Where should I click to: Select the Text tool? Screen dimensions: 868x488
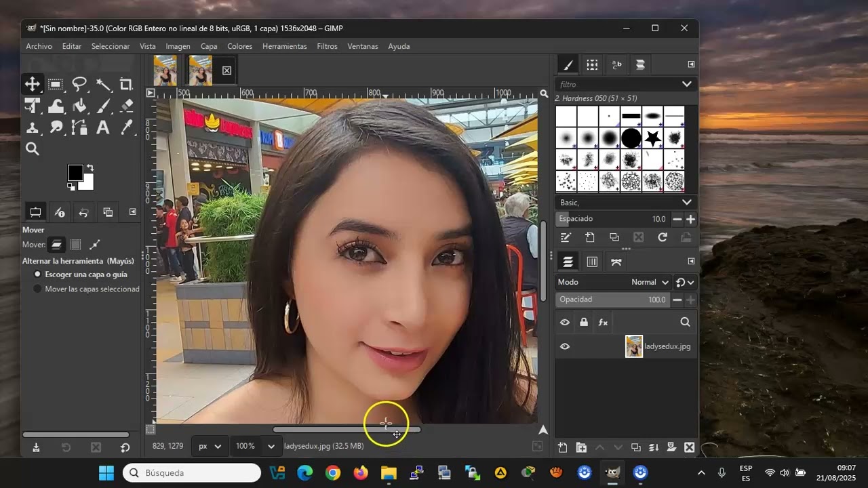point(103,127)
